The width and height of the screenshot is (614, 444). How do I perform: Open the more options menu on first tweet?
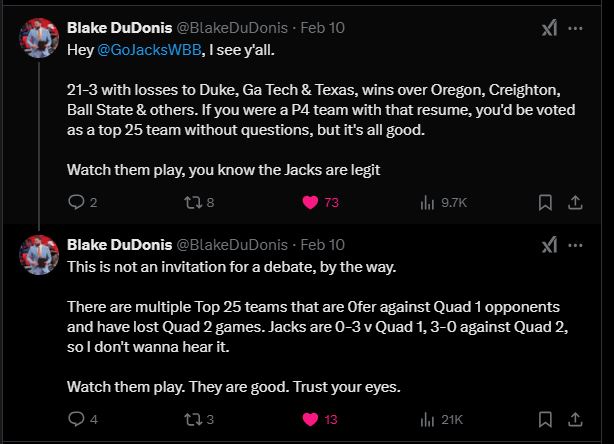click(575, 28)
